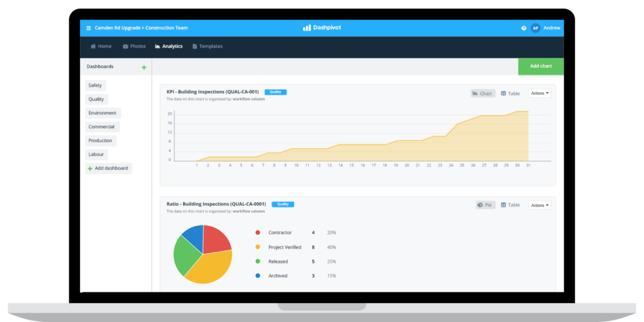
Task: Expand Actions dropdown on KPI chart
Action: [540, 93]
